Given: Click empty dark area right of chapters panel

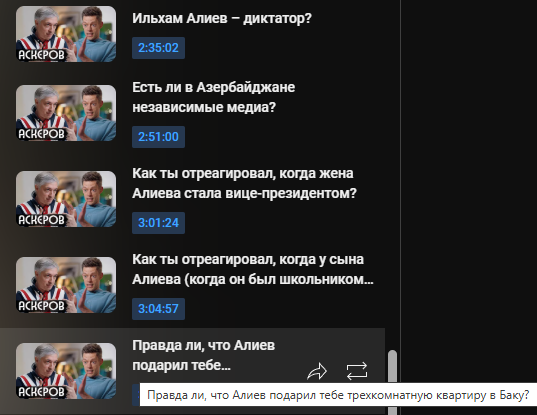Looking at the screenshot, I should [469, 171].
